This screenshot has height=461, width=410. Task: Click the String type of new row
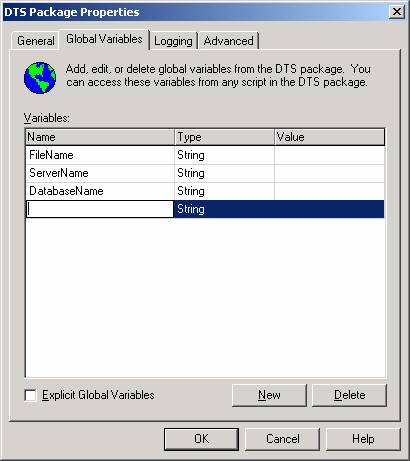point(224,209)
